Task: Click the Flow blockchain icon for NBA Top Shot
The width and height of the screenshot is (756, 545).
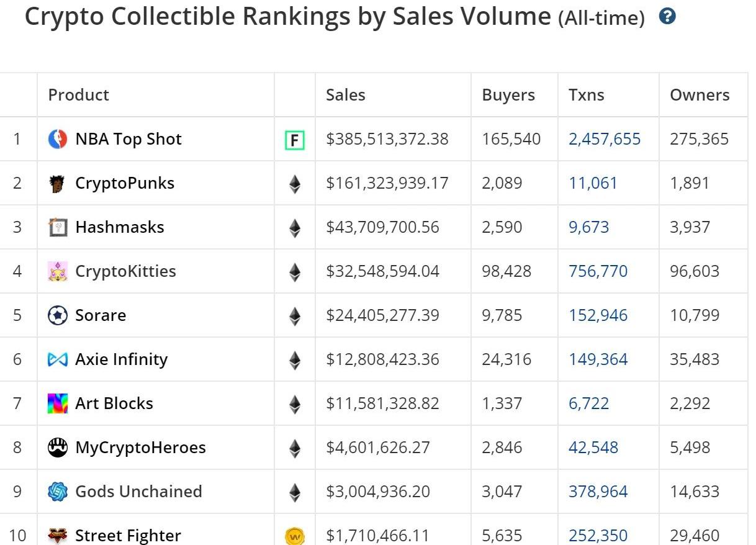Action: [x=295, y=141]
